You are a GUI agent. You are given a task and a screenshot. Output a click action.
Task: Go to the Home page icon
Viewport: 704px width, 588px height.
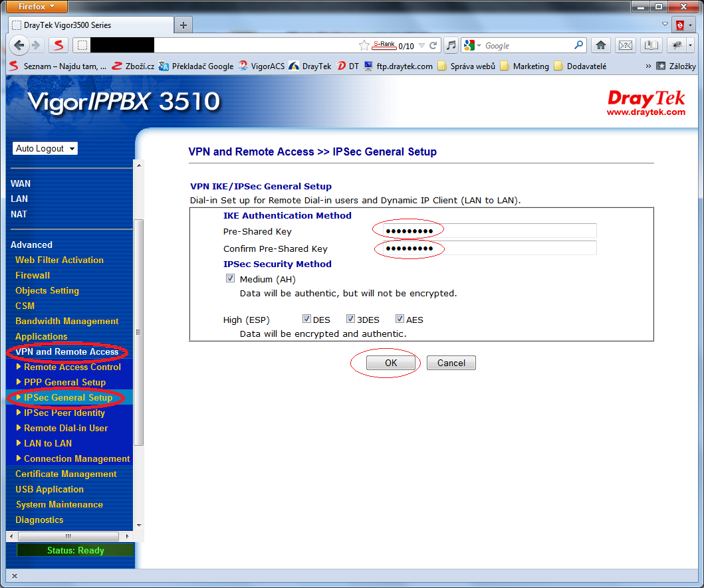point(601,45)
